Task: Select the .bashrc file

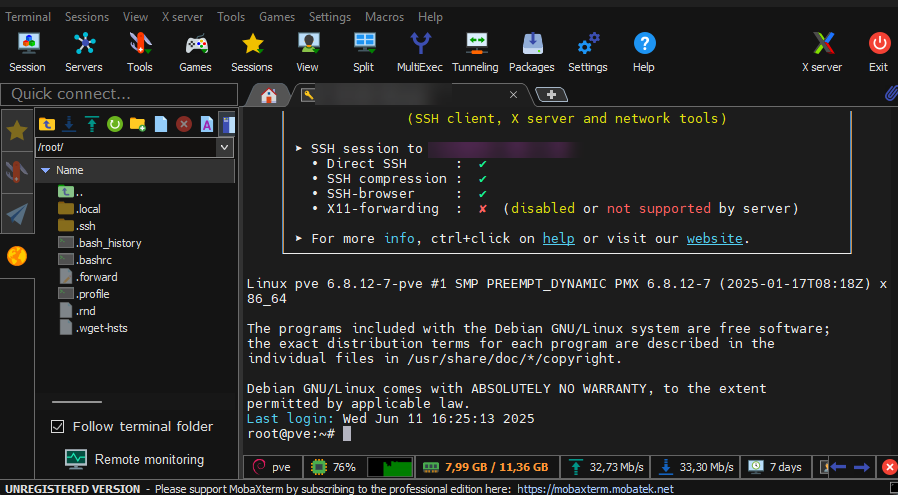Action: (x=85, y=260)
